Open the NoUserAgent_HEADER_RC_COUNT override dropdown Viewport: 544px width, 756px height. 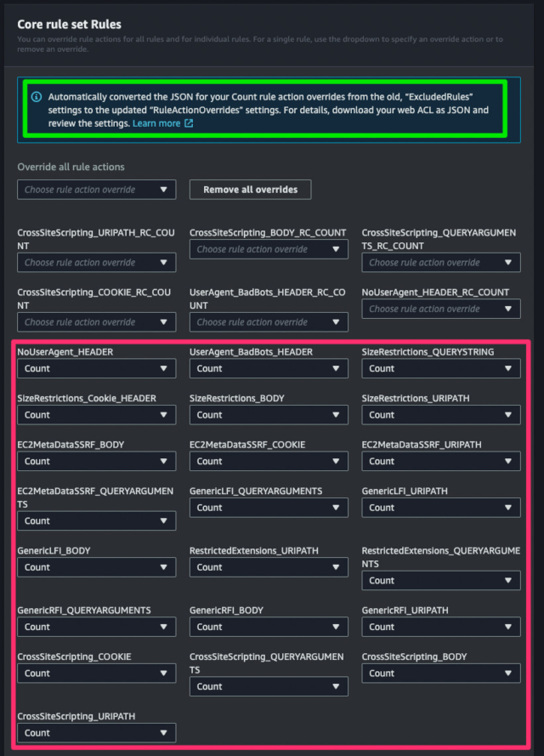[x=440, y=309]
